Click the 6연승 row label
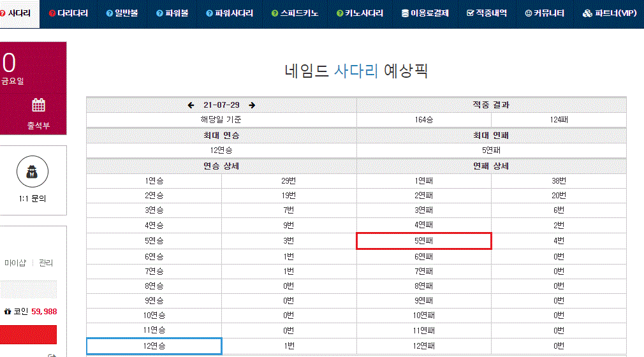Screen dimensions: 644x357 (154, 257)
